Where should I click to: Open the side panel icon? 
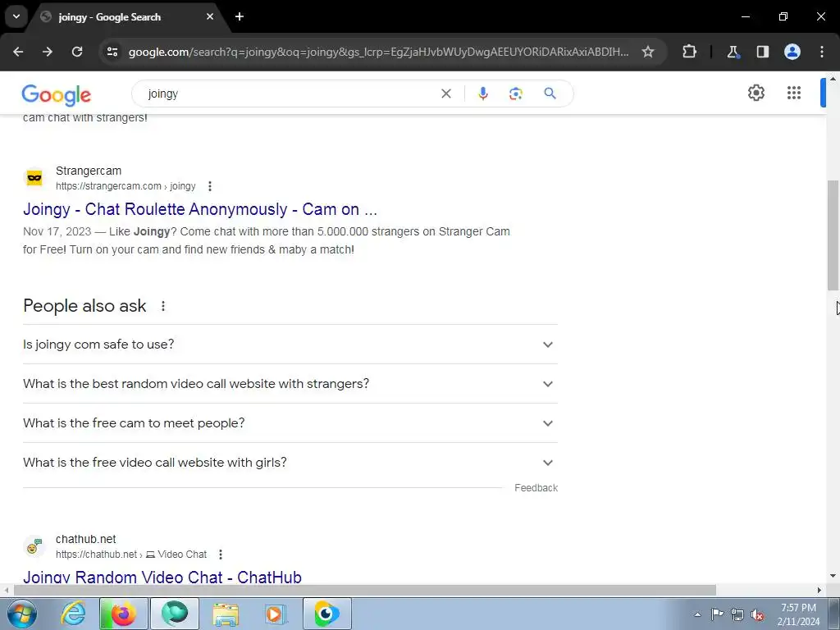click(762, 52)
